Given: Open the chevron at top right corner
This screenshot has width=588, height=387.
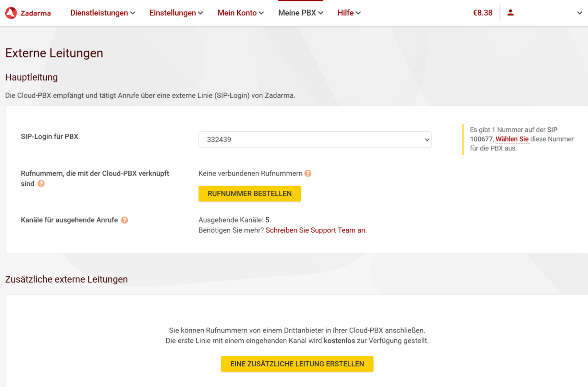Looking at the screenshot, I should (x=579, y=13).
